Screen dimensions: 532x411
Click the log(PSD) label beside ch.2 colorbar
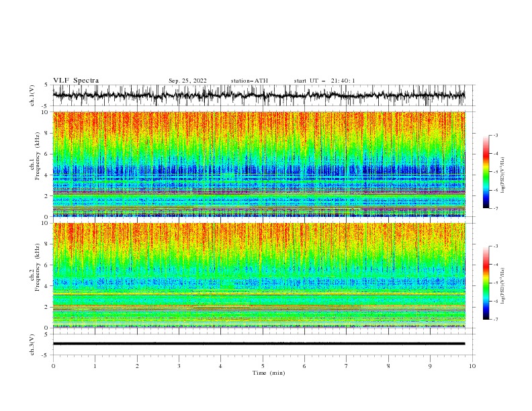502,285
